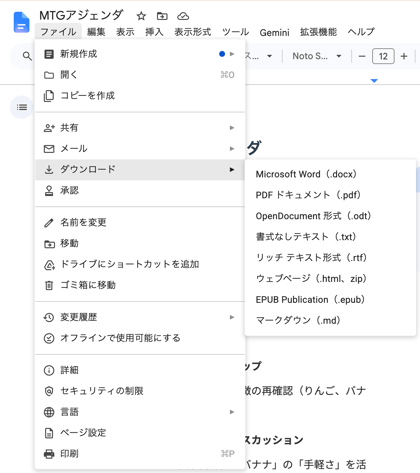
Task: Download as EPUB Publication (.epub)
Action: click(x=330, y=300)
